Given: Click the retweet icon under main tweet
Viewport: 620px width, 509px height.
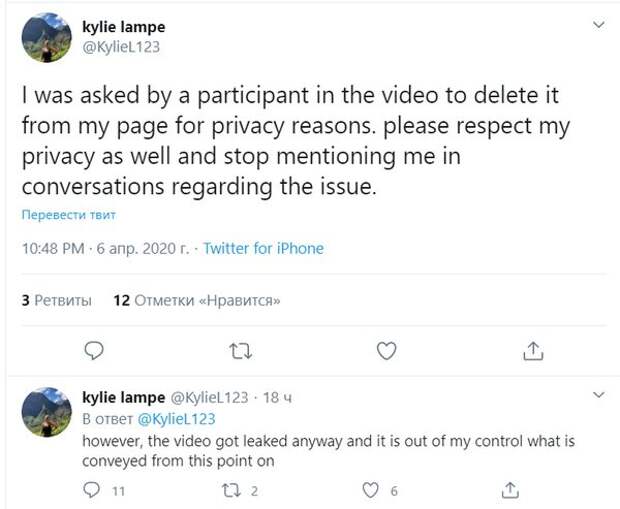Looking at the screenshot, I should point(240,351).
